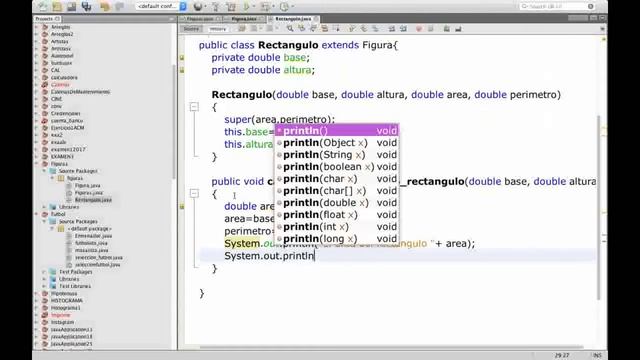Switch to the Source view button

pos(191,29)
